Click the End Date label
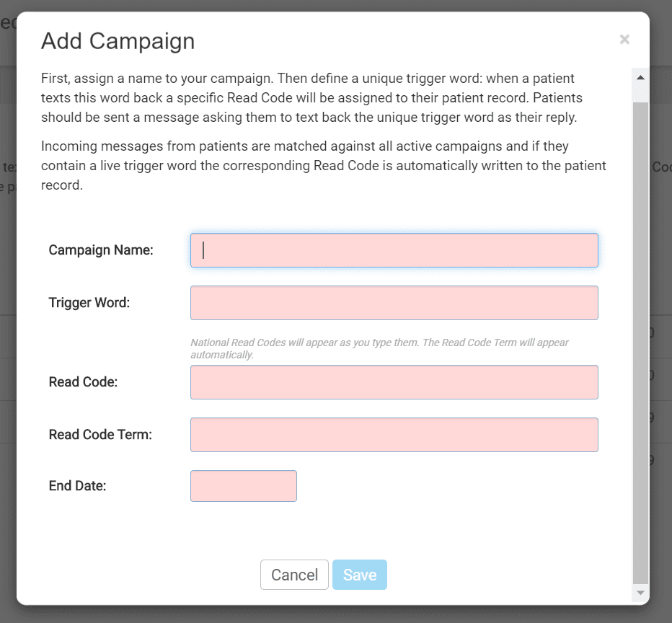The image size is (672, 623). click(x=78, y=485)
